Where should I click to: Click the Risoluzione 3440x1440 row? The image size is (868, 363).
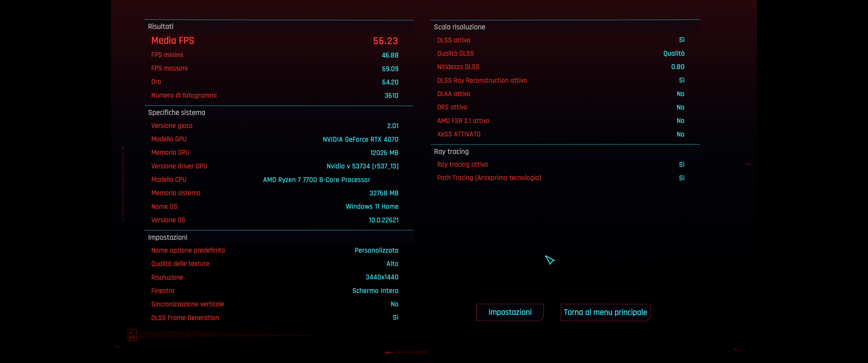(274, 277)
